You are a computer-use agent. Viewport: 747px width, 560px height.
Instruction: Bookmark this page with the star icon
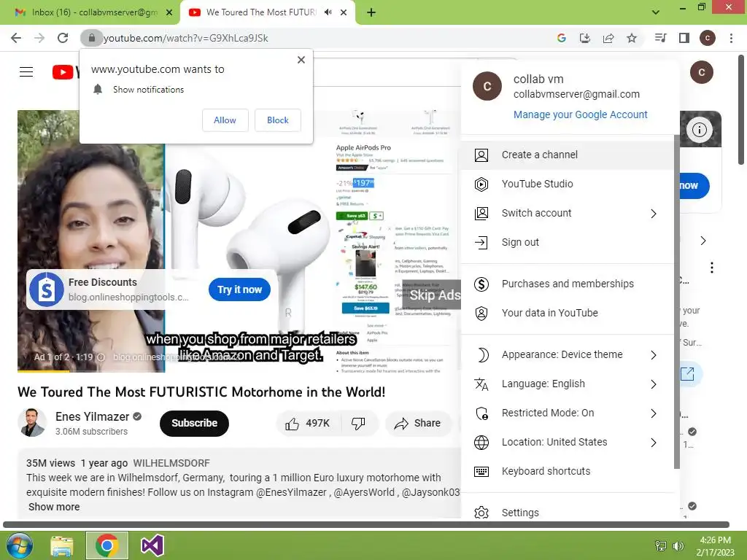(631, 38)
